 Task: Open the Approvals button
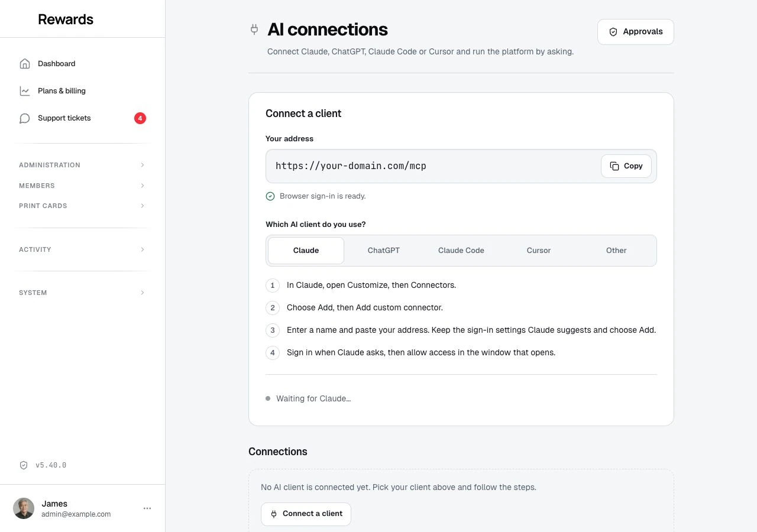(x=636, y=32)
